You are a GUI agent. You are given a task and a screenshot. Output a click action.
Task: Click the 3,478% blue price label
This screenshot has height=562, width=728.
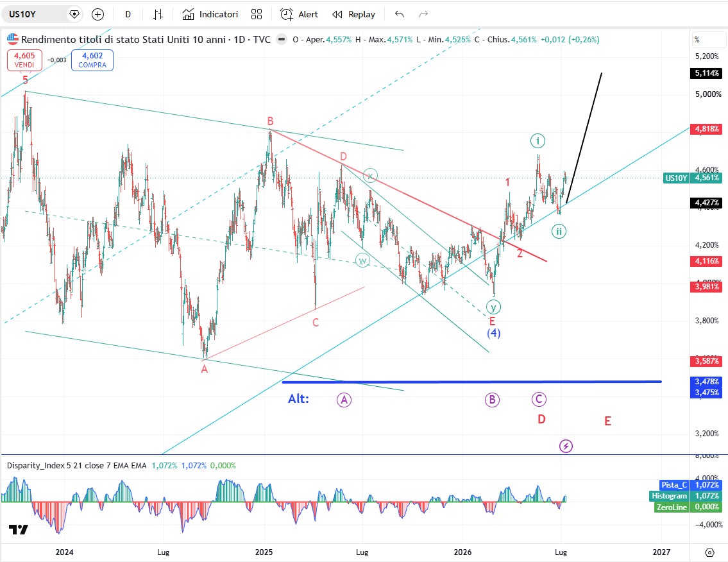click(707, 382)
